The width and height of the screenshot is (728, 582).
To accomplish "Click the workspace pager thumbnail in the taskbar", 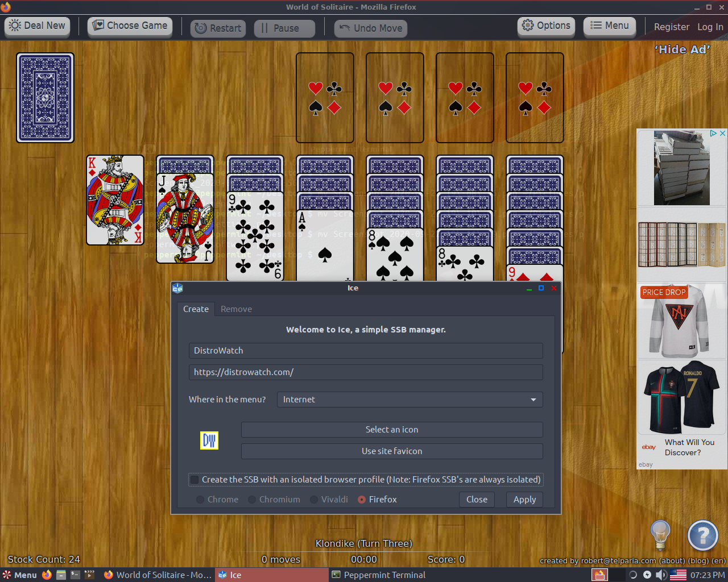I will pyautogui.click(x=599, y=575).
